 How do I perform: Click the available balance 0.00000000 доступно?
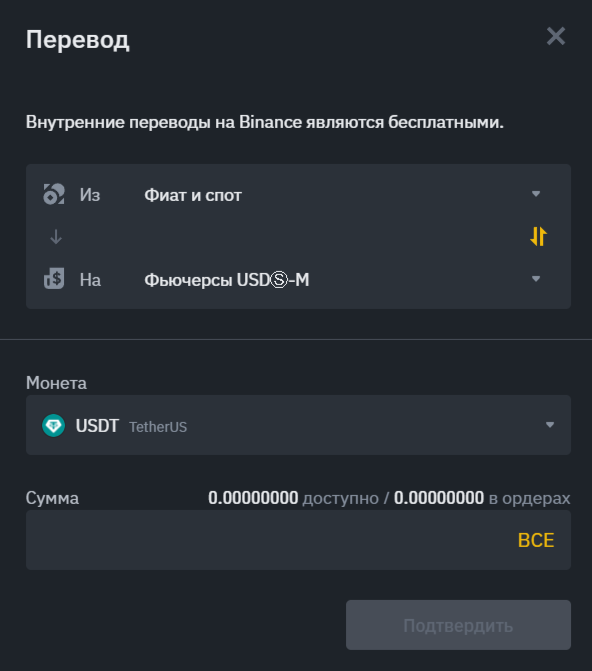point(293,498)
